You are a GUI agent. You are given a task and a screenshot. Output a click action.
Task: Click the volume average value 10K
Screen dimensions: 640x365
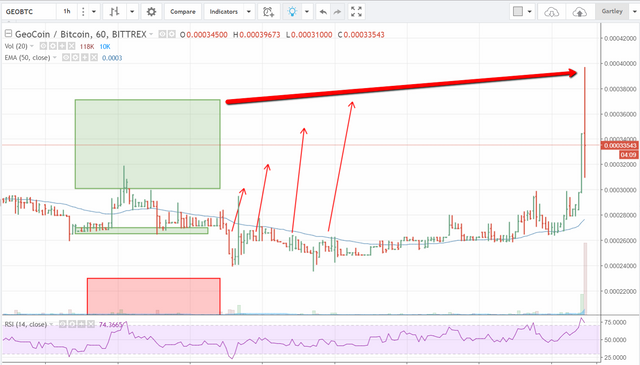coord(105,47)
